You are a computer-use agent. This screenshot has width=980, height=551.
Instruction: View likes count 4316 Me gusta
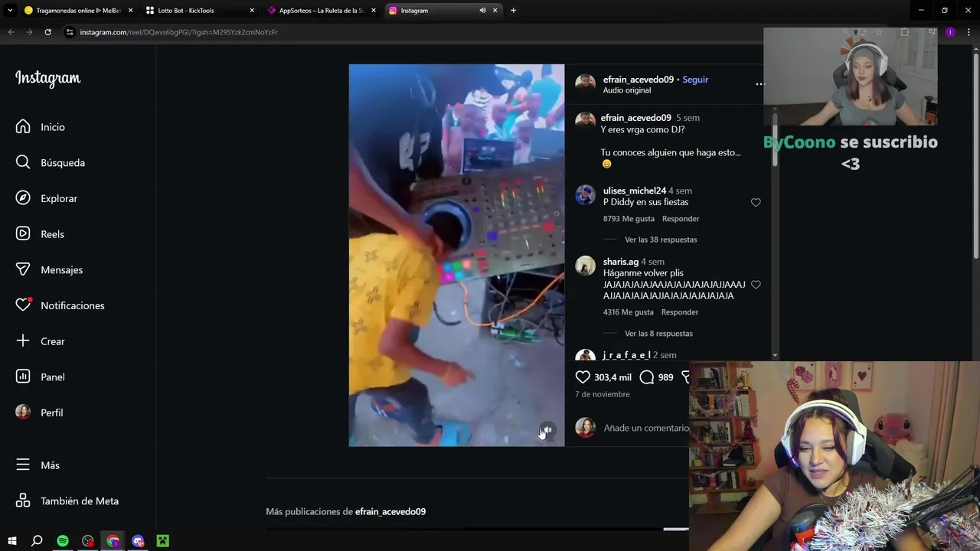[628, 312]
